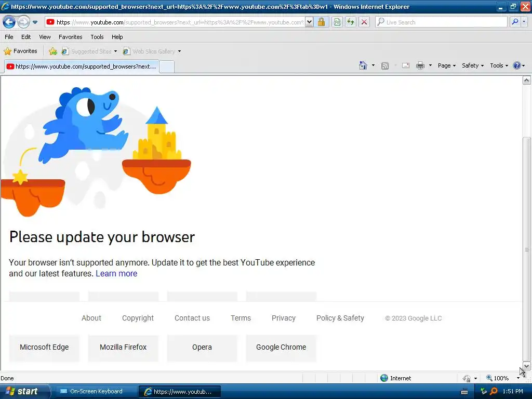Viewport: 532px width, 399px height.
Task: Open the command bar Tools dropdown
Action: [x=499, y=65]
